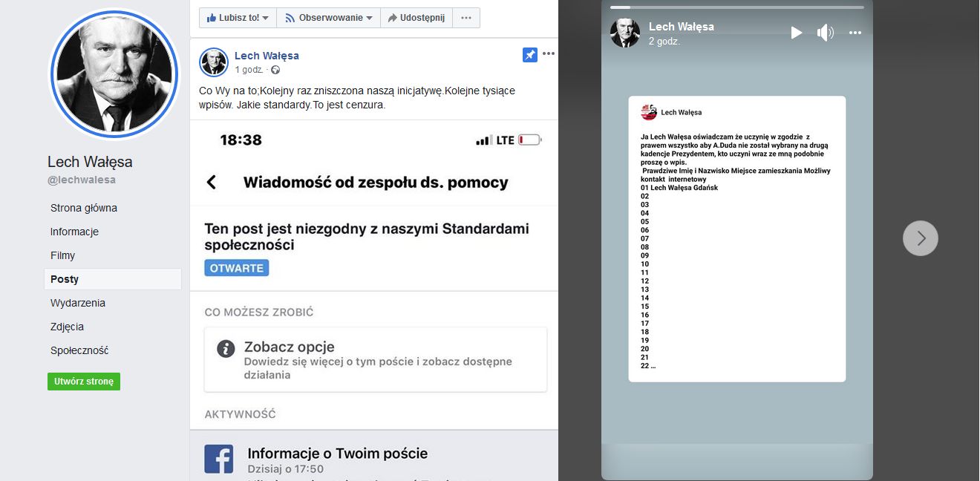Image resolution: width=980 pixels, height=481 pixels.
Task: Mute the story using the speaker icon
Action: 825,33
